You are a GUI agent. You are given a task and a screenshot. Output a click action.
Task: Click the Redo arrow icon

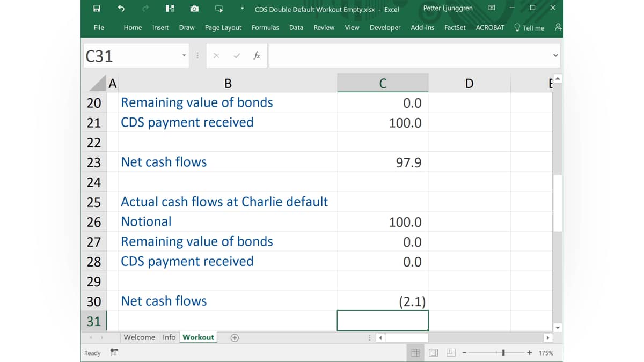point(145,9)
